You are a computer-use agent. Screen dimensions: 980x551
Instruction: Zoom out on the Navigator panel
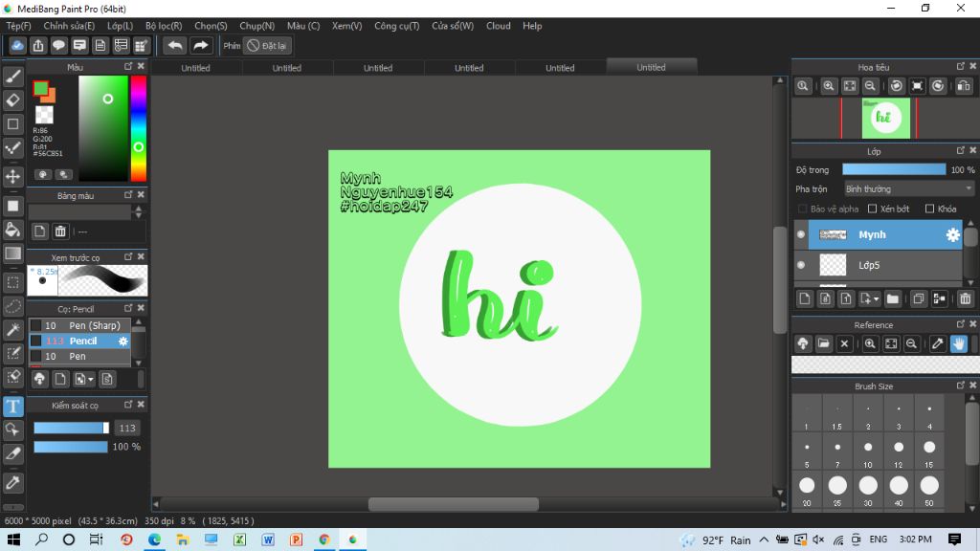pyautogui.click(x=869, y=86)
